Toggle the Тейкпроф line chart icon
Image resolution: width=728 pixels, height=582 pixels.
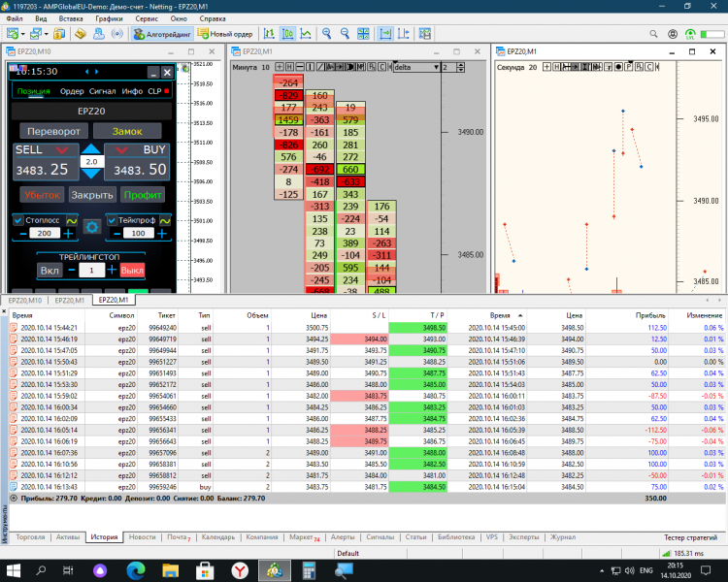tap(165, 220)
